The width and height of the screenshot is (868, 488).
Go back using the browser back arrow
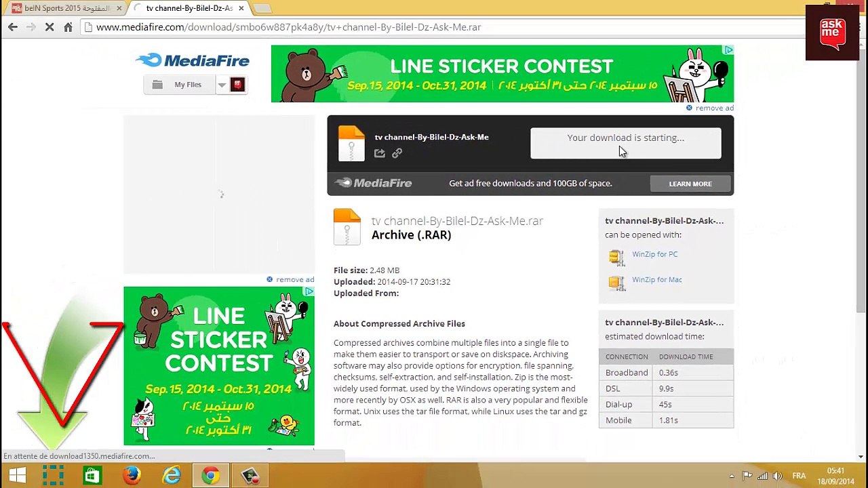pos(13,27)
